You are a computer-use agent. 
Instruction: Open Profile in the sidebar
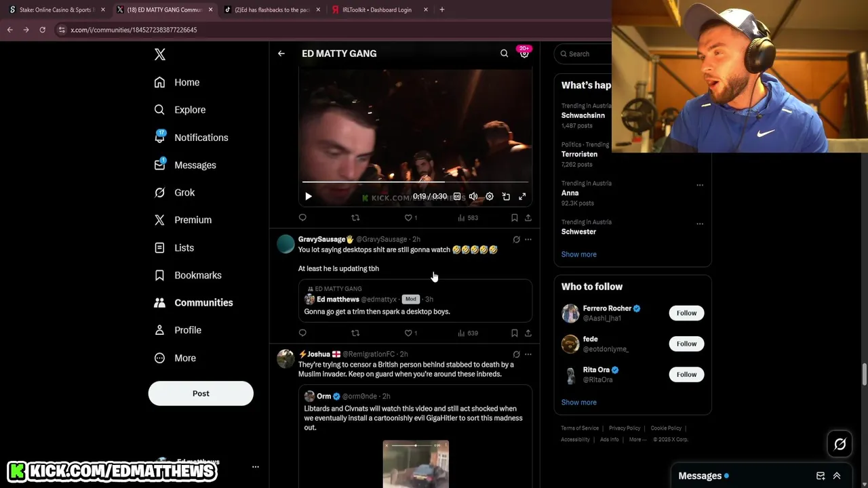pos(178,330)
